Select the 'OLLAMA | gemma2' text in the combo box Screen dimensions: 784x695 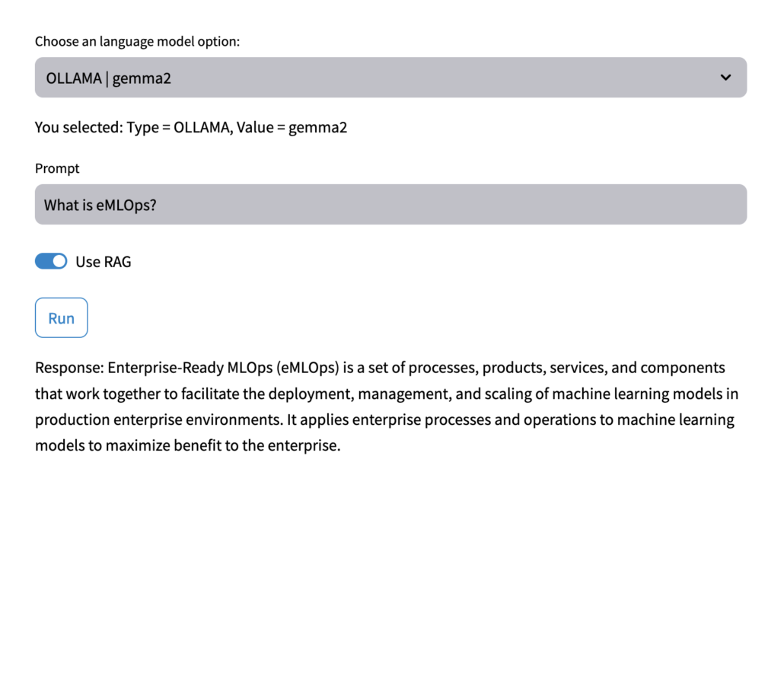pos(109,78)
